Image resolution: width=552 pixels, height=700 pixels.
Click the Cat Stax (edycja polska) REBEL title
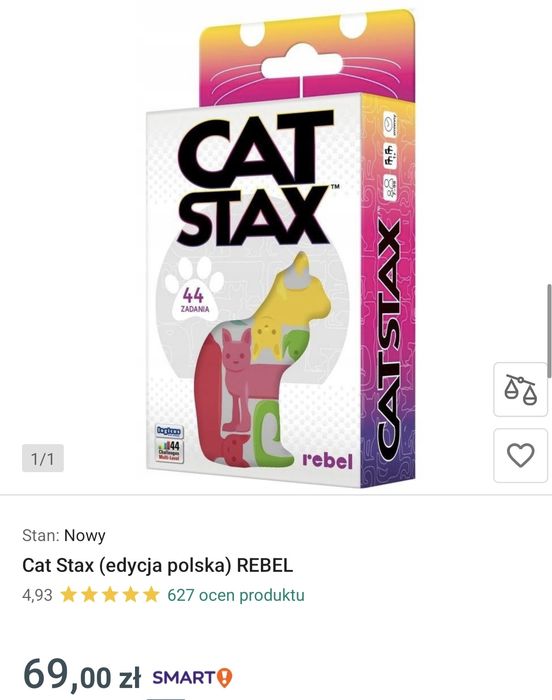click(158, 565)
